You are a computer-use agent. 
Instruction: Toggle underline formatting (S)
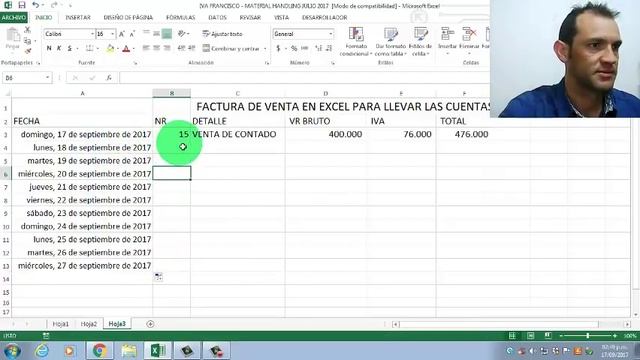click(70, 49)
